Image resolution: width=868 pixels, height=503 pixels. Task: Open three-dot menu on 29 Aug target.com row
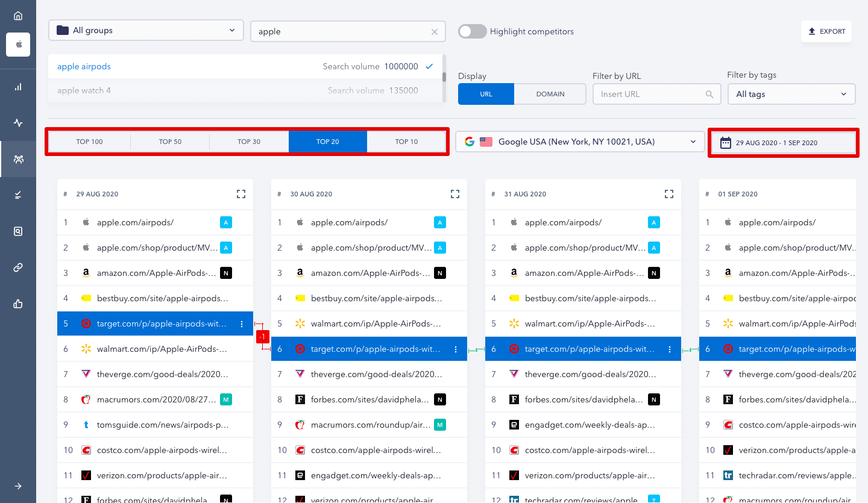click(x=242, y=324)
